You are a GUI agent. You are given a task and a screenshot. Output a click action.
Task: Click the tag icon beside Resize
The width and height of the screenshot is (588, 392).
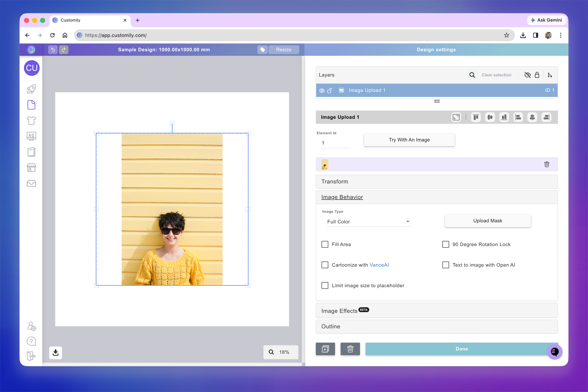(x=262, y=50)
